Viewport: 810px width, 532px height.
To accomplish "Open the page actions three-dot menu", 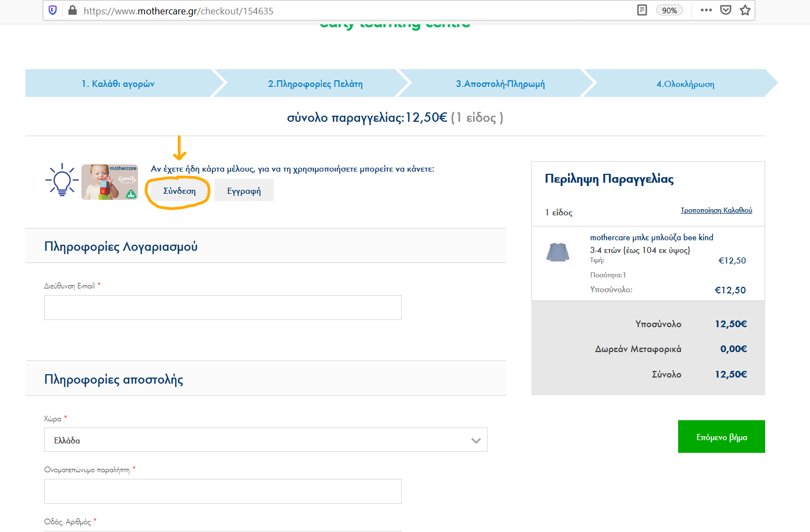I will tap(706, 10).
